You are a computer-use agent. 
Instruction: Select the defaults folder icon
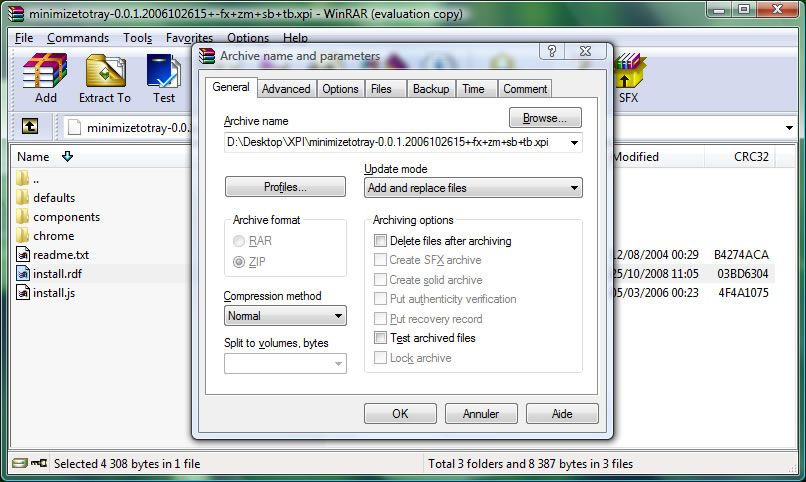point(22,197)
